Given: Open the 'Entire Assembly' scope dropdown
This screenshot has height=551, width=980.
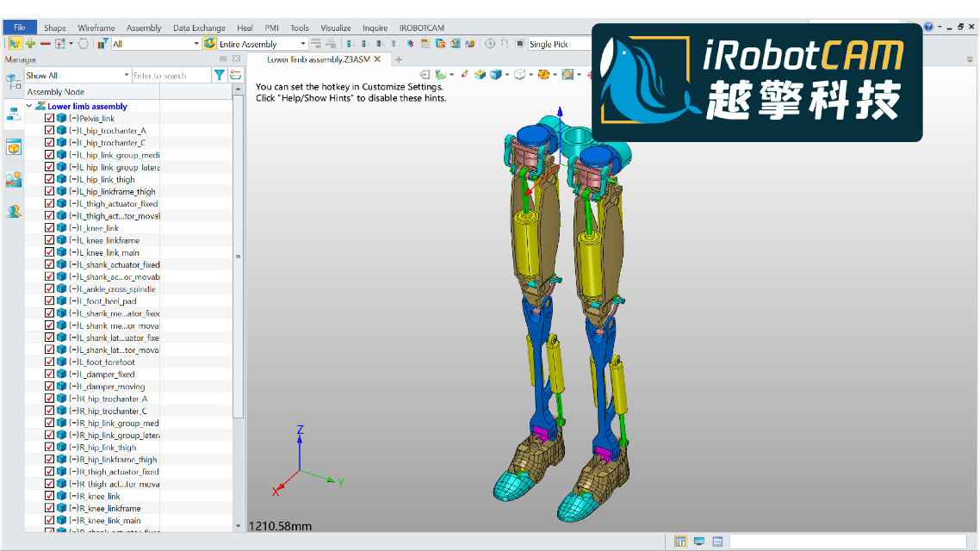Looking at the screenshot, I should [302, 44].
